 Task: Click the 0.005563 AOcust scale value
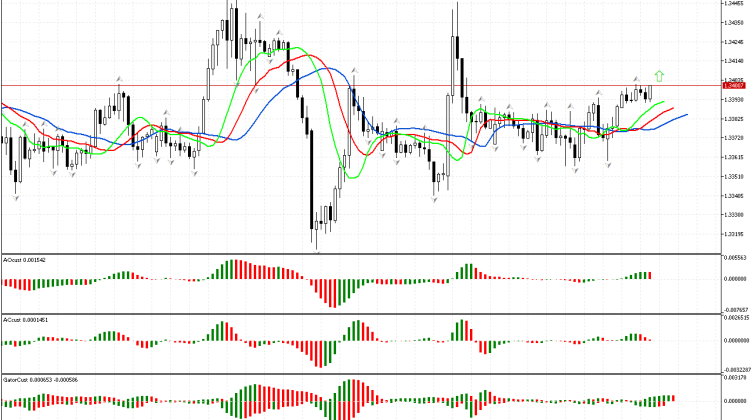coord(735,258)
